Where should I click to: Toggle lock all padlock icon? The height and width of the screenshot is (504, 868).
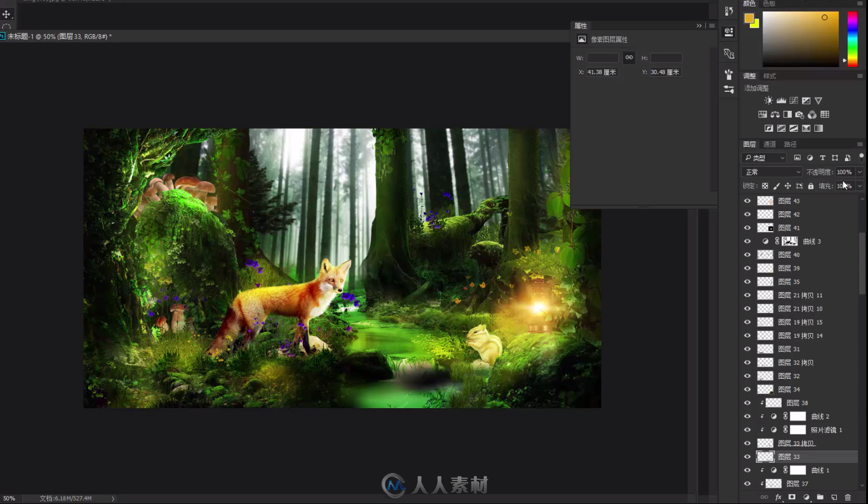coord(811,186)
